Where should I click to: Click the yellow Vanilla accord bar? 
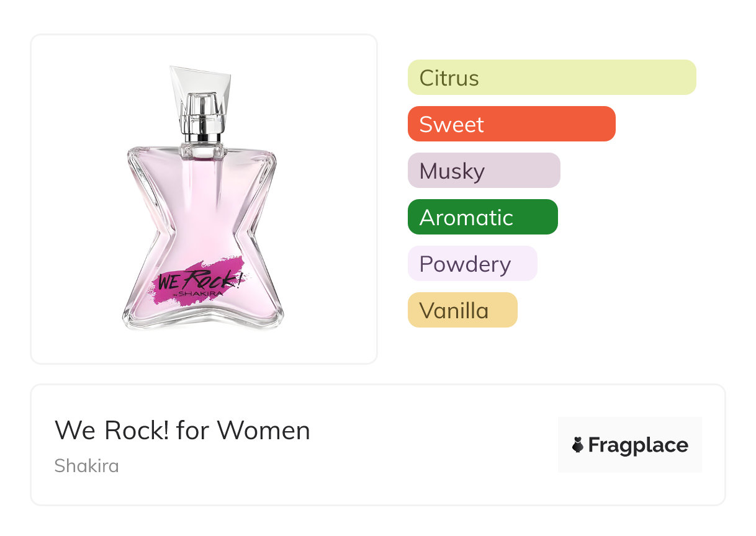pos(462,310)
